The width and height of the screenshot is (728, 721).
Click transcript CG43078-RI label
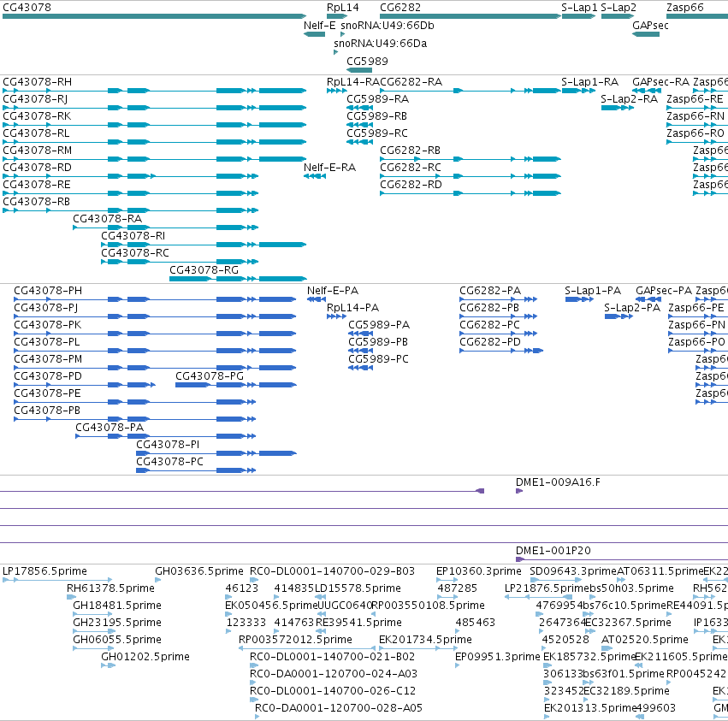point(133,235)
